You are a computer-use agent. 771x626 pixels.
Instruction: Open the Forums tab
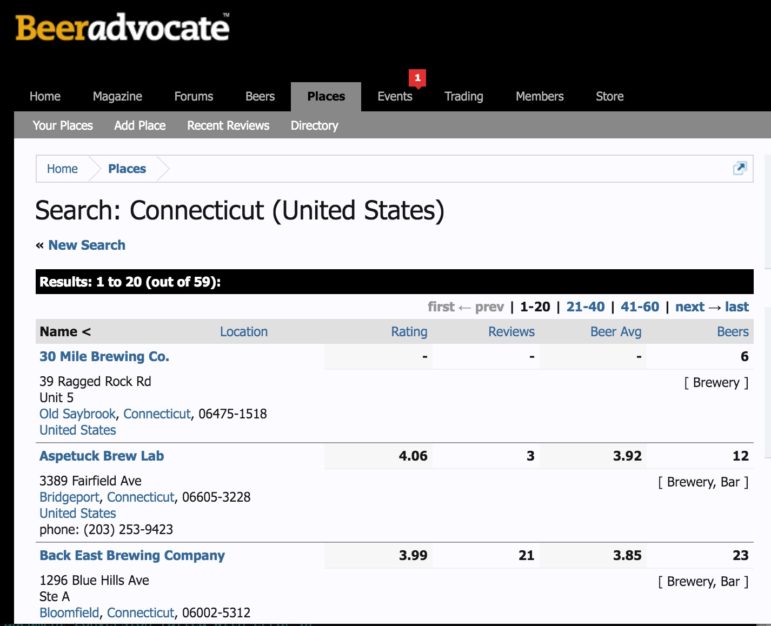pyautogui.click(x=193, y=96)
